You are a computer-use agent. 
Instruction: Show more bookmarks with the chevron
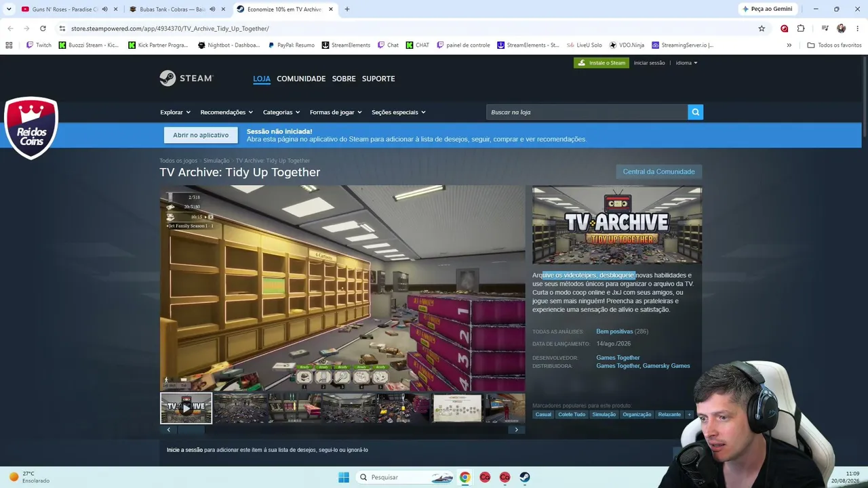click(789, 45)
